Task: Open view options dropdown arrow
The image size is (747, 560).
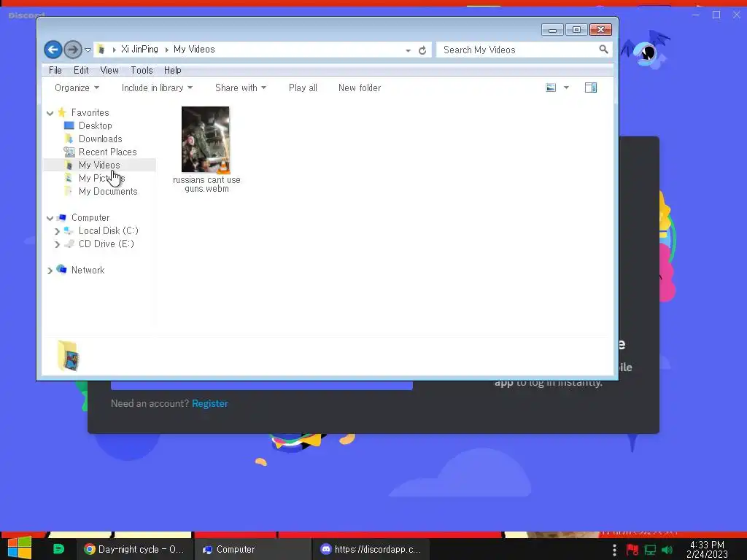Action: [x=566, y=87]
